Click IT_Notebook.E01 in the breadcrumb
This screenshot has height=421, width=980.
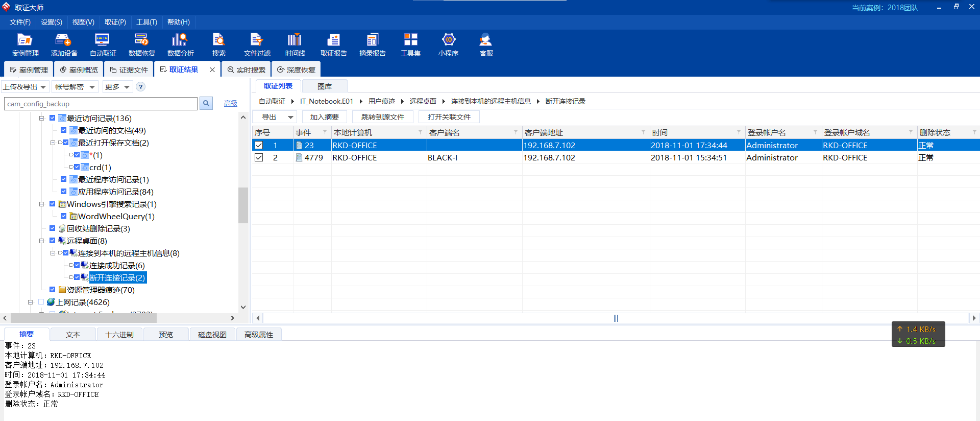(327, 101)
